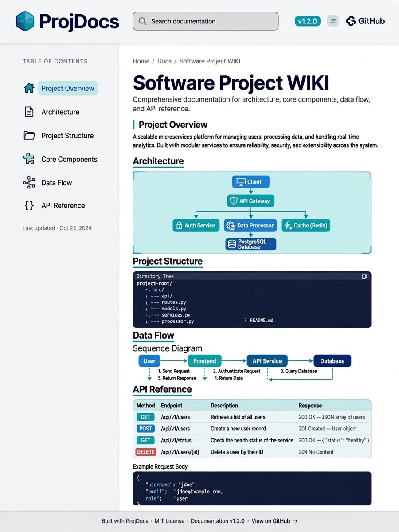Image resolution: width=399 pixels, height=532 pixels.
Task: Click the DELETE method badge
Action: click(x=146, y=452)
